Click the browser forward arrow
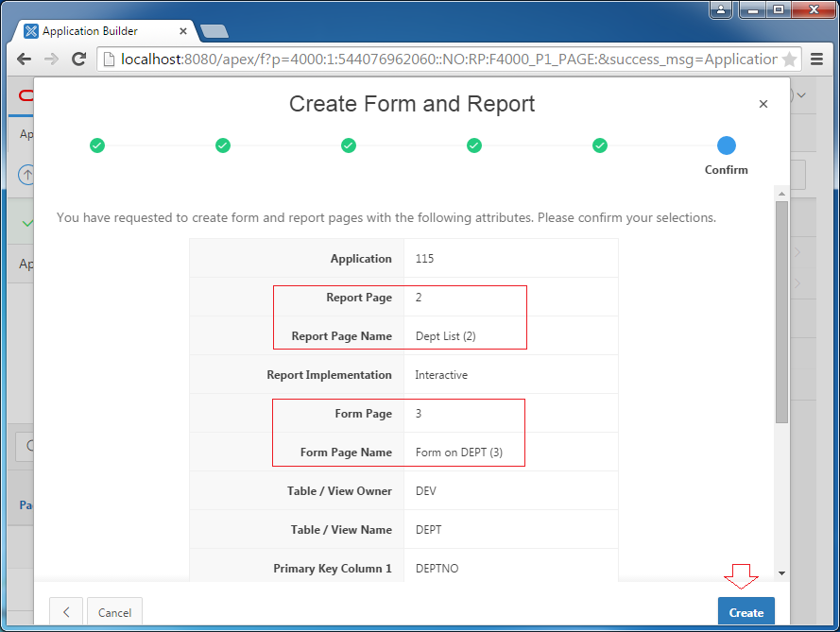 (51, 59)
